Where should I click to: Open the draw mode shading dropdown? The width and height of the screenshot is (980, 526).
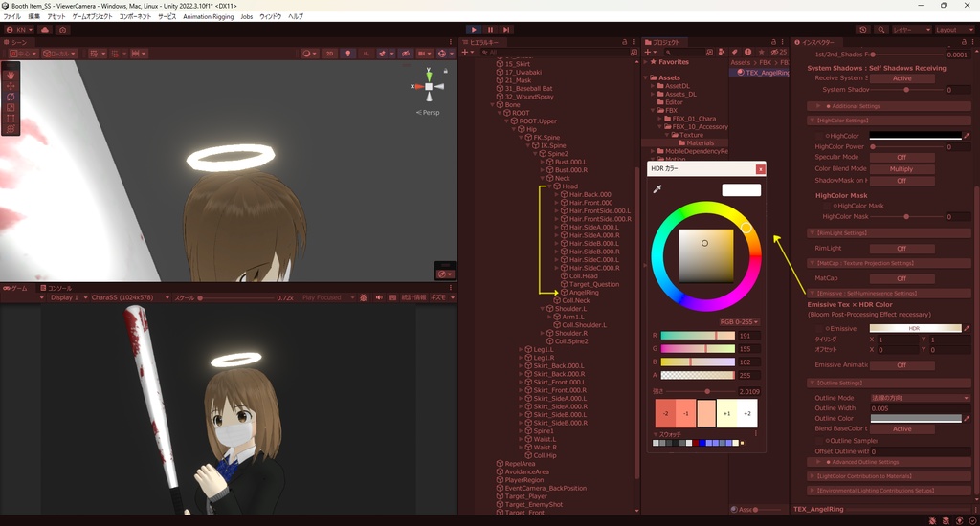click(x=309, y=54)
